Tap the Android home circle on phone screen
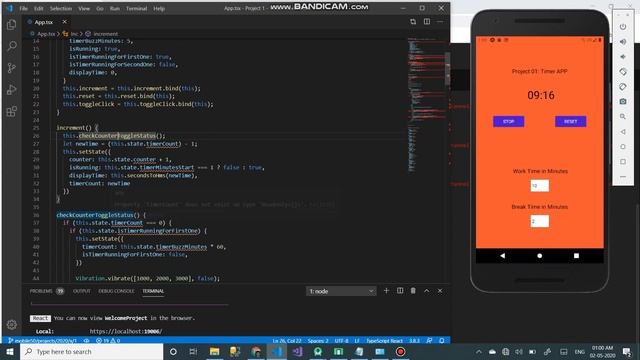This screenshot has width=640, height=360. tap(540, 256)
